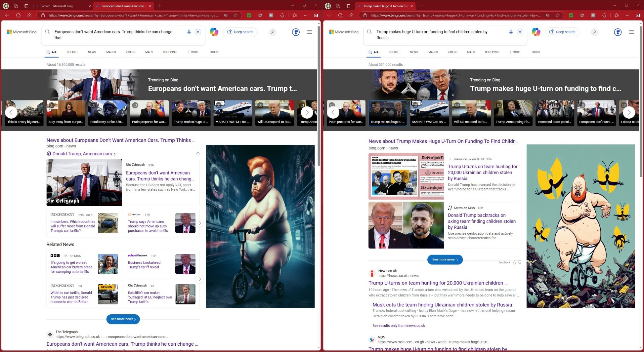Open a new tab in the right window
644x352 pixels.
421,6
